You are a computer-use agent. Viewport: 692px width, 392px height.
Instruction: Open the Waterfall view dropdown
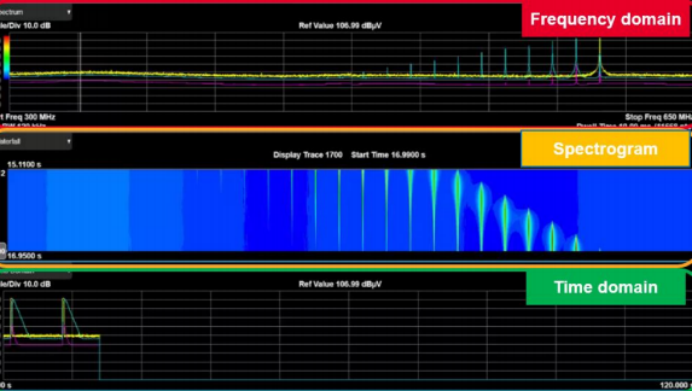click(35, 142)
